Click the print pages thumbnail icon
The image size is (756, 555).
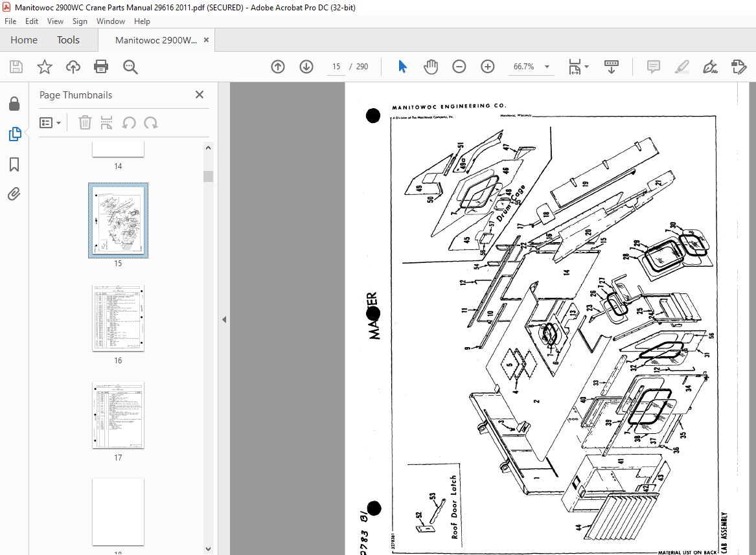click(106, 122)
